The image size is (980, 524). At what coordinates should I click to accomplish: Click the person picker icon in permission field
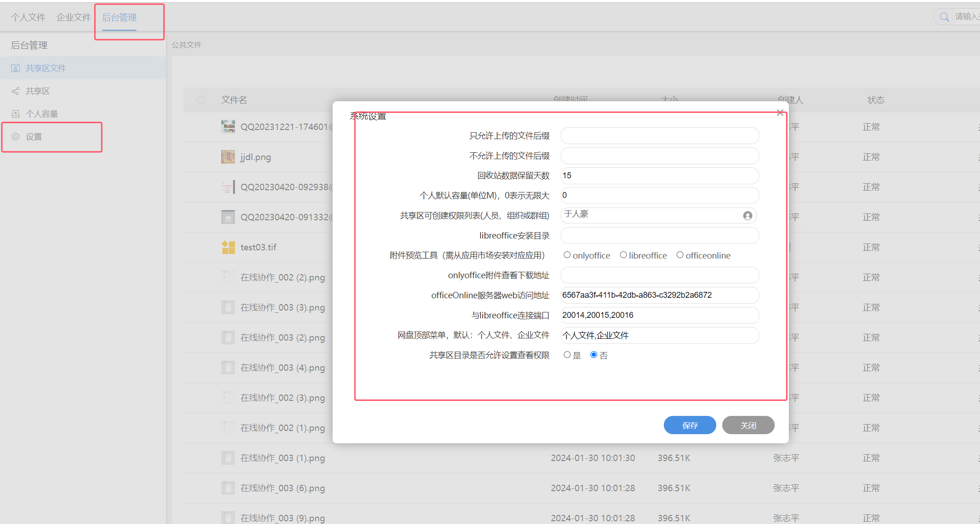[x=747, y=216]
